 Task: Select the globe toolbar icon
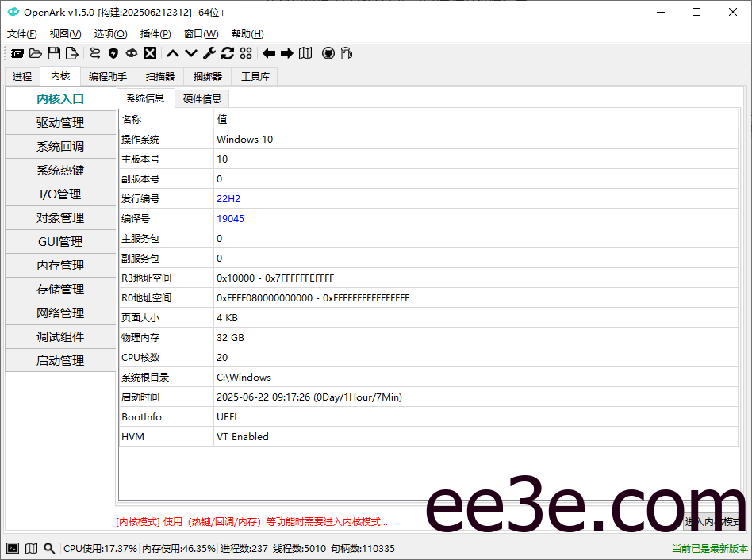(x=329, y=53)
